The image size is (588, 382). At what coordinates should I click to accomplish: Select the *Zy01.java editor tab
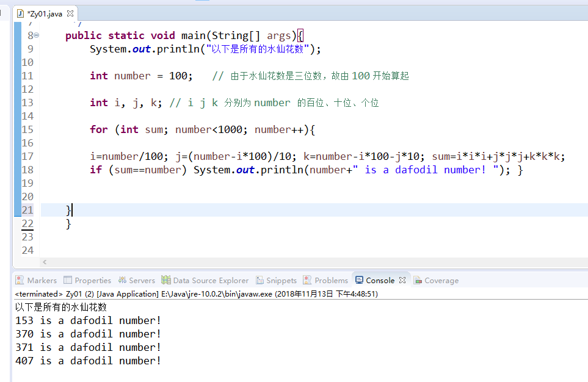(x=45, y=13)
